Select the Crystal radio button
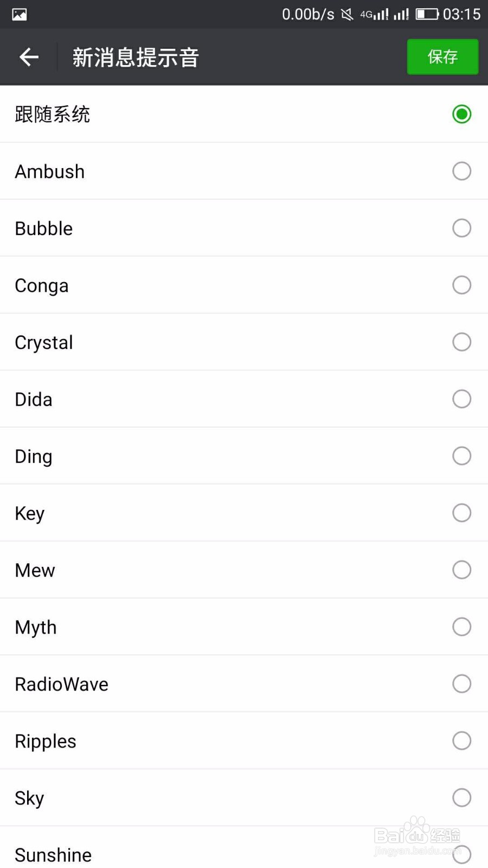Viewport: 488px width, 868px height. 461,342
